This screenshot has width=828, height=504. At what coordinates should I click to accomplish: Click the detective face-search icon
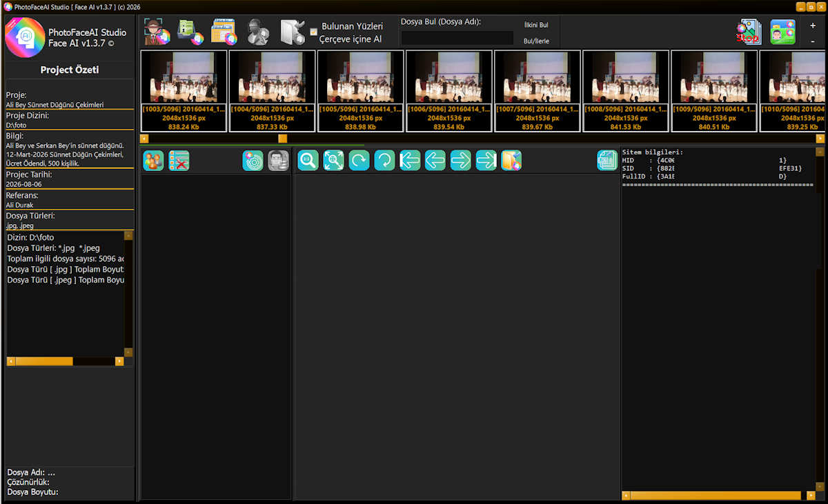157,32
